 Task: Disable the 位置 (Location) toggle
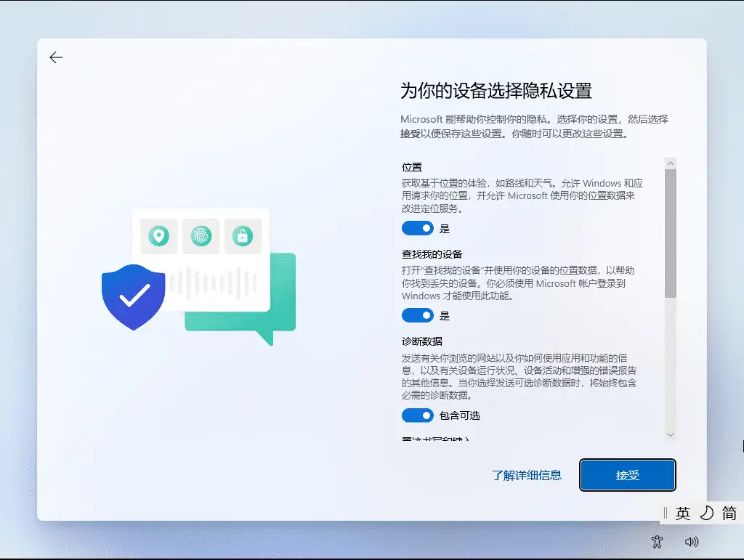417,228
